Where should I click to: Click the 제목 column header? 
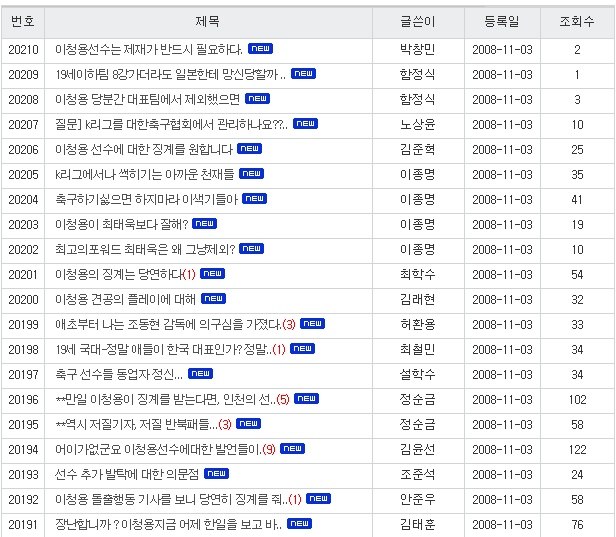tap(208, 22)
